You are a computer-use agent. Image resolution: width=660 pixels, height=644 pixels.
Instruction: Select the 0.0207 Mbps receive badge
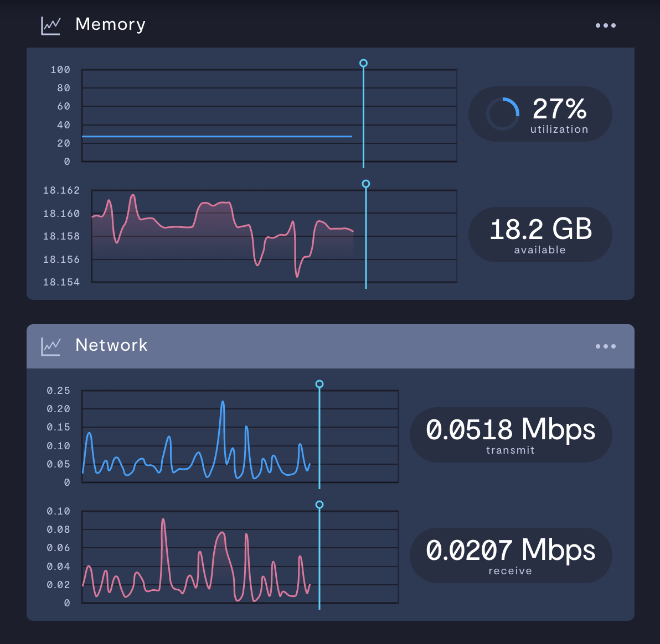click(x=511, y=555)
